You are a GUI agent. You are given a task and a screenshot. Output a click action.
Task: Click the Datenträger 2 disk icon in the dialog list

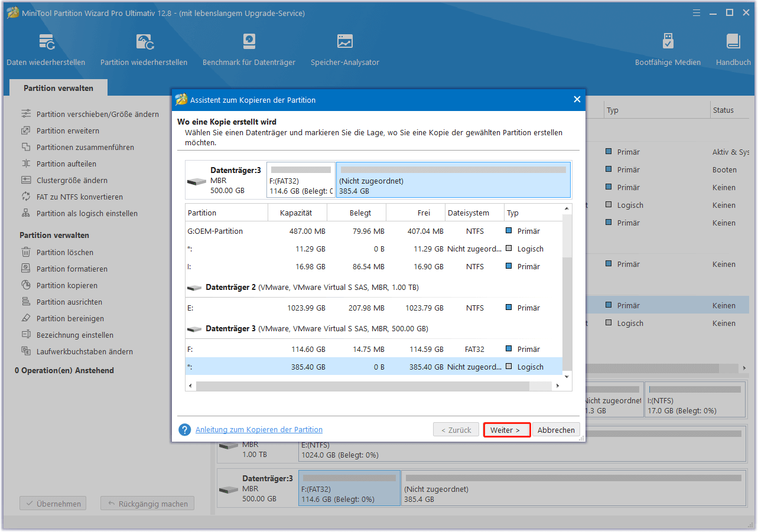click(194, 288)
